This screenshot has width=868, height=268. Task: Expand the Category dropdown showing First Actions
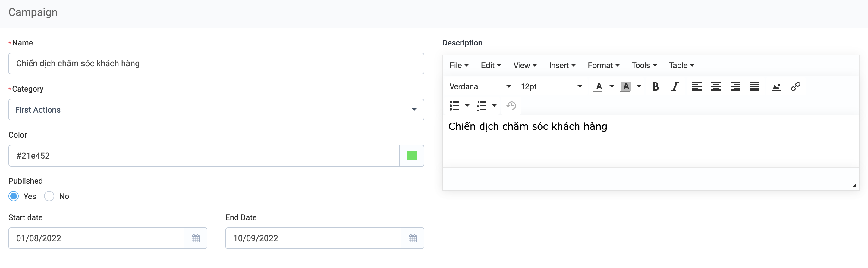[216, 110]
